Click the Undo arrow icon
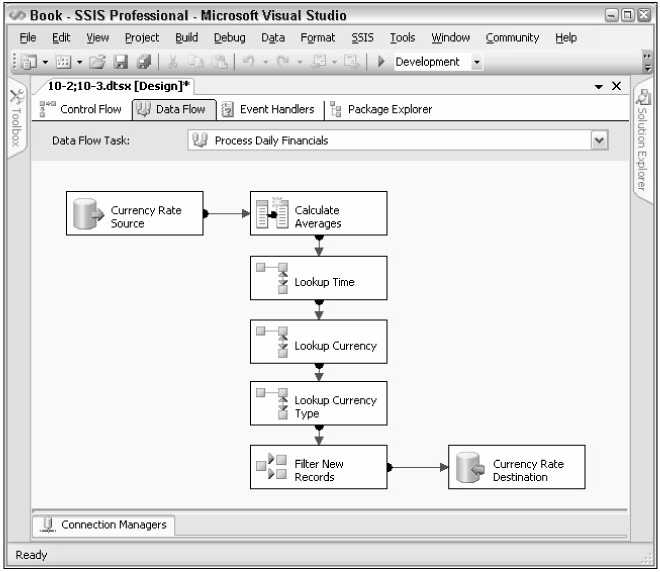Image resolution: width=660 pixels, height=572 pixels. (x=248, y=61)
